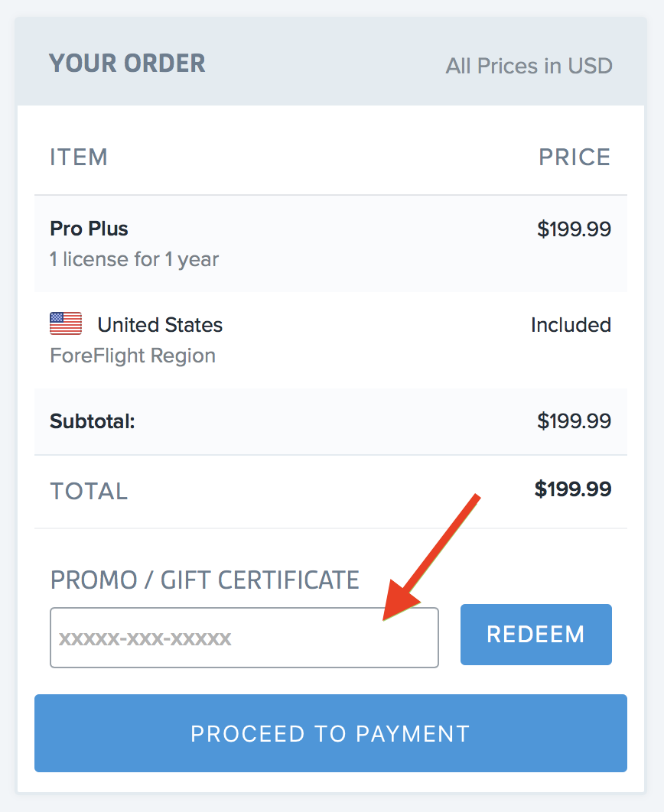
Task: Click Proceed to Payment button
Action: point(331,733)
